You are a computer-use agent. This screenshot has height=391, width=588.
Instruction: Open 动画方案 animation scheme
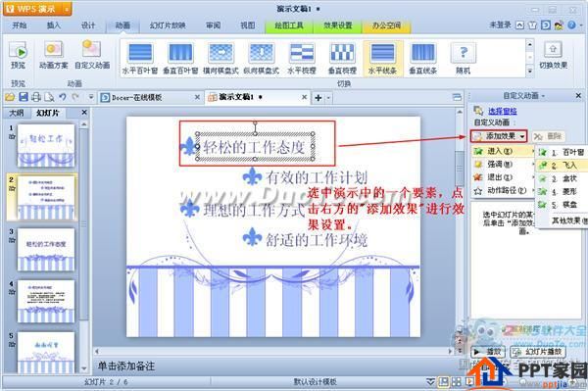[x=53, y=55]
